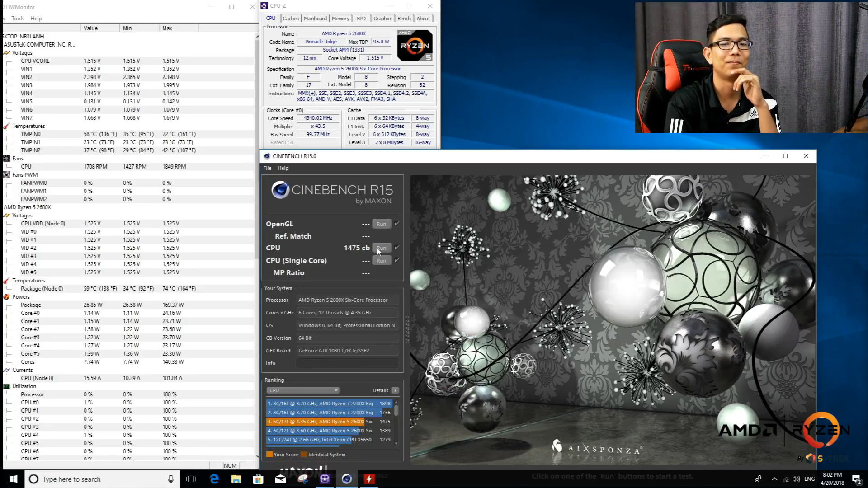Click the Cinebench taskbar icon

347,479
